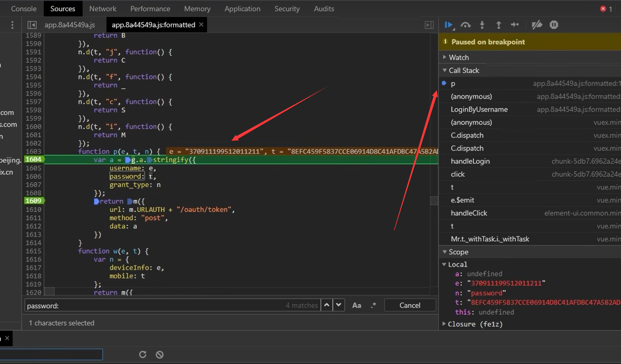The height and width of the screenshot is (364, 621).
Task: Switch to the Network tab
Action: pos(103,9)
